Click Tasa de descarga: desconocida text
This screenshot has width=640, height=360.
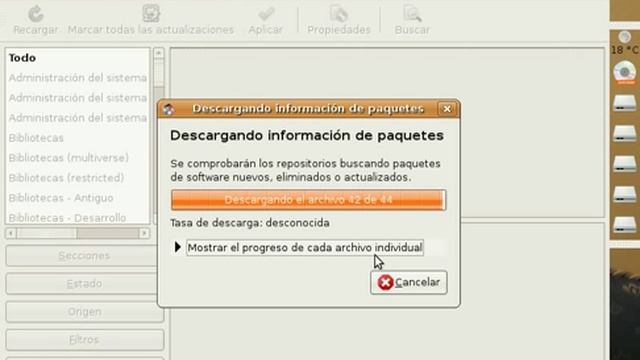[250, 223]
